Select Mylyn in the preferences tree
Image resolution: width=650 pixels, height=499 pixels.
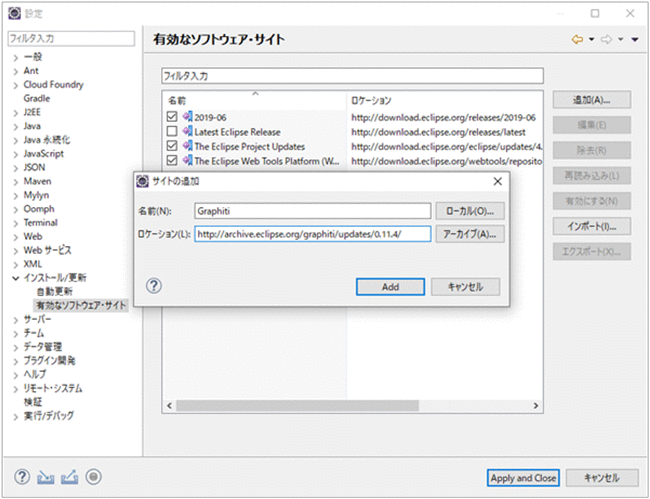(x=36, y=195)
